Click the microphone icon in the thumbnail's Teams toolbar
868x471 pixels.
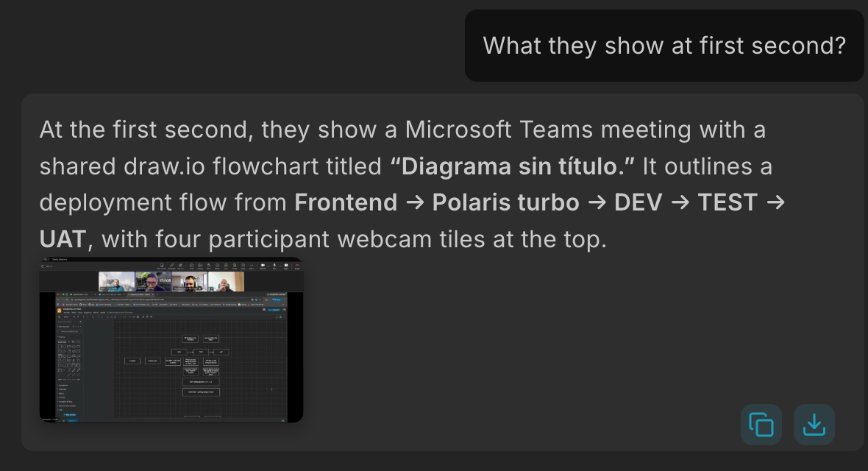point(274,266)
